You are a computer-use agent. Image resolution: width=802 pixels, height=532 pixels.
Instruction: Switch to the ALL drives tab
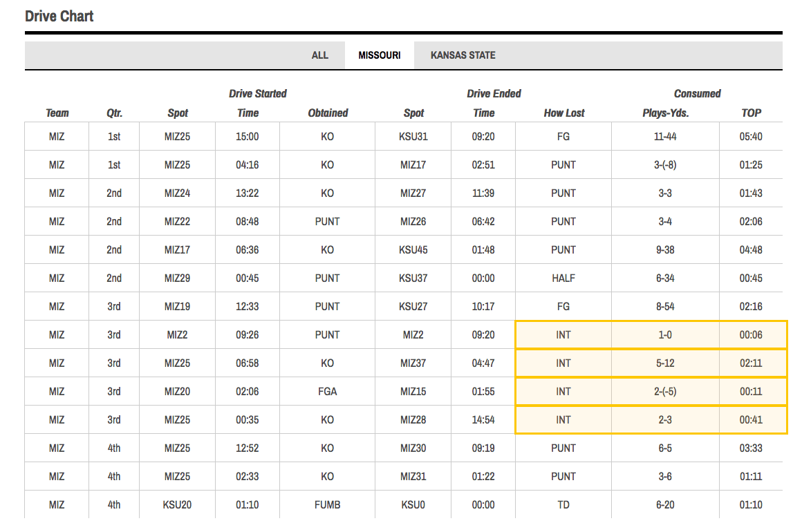pos(319,55)
